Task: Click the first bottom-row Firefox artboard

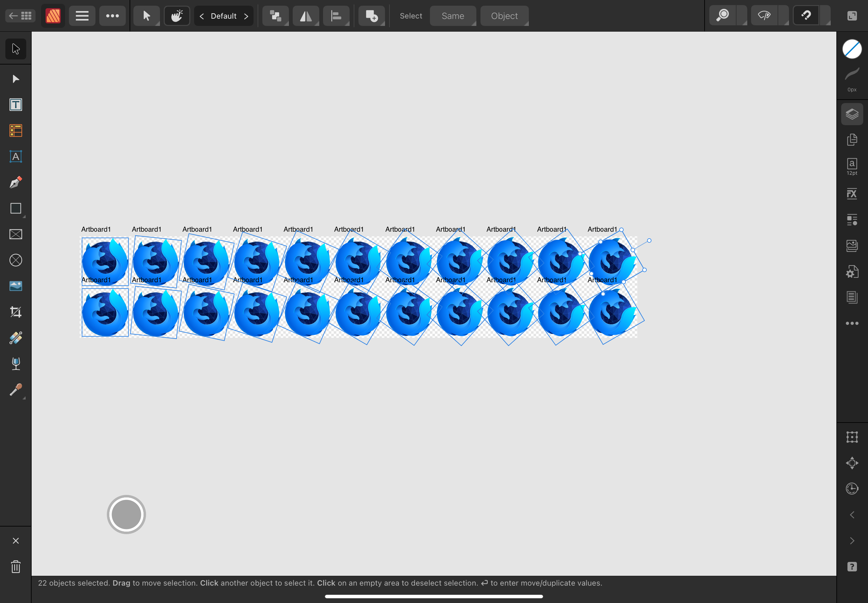Action: [105, 313]
